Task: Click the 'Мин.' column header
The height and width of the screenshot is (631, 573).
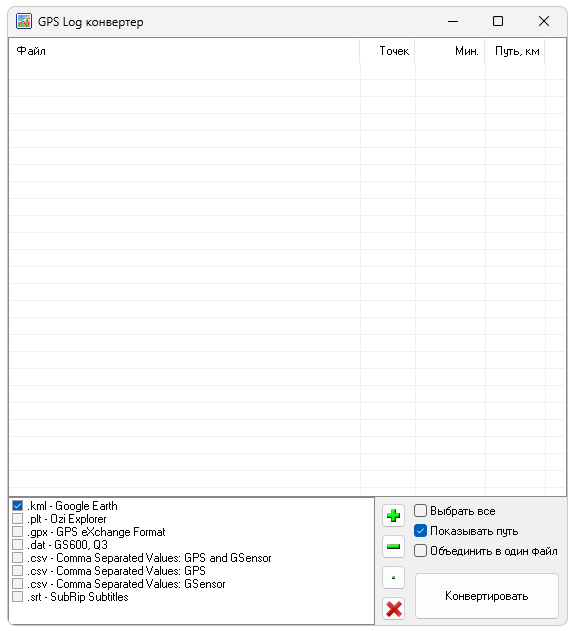Action: [x=450, y=51]
